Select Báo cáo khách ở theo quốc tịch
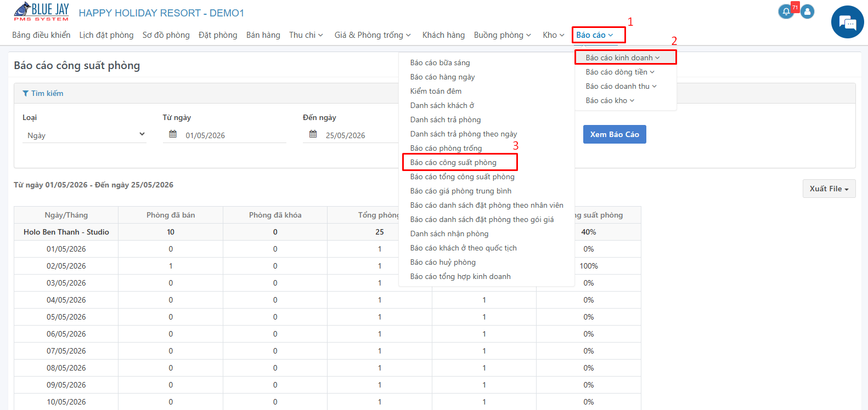868x410 pixels. 464,248
